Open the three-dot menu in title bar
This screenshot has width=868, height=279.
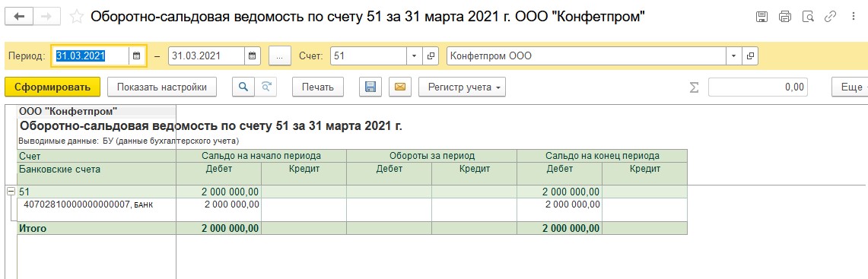(x=853, y=17)
